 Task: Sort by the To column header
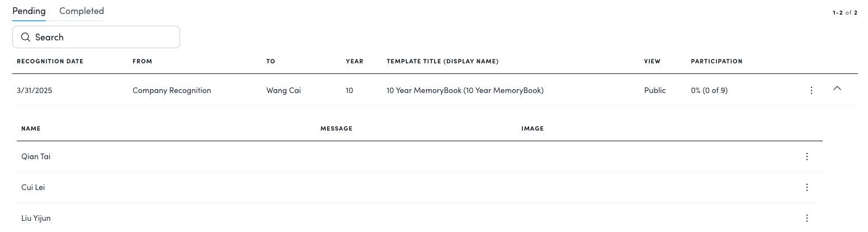(x=271, y=62)
